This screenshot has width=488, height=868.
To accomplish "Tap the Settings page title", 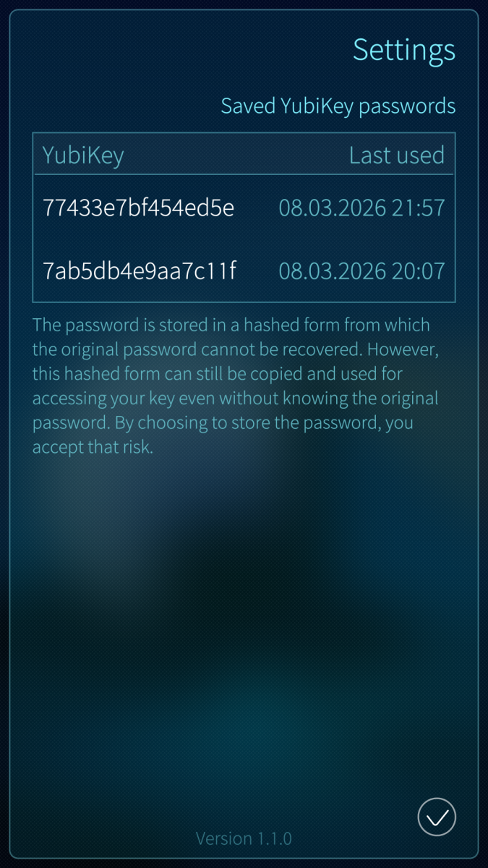I will pos(404,50).
